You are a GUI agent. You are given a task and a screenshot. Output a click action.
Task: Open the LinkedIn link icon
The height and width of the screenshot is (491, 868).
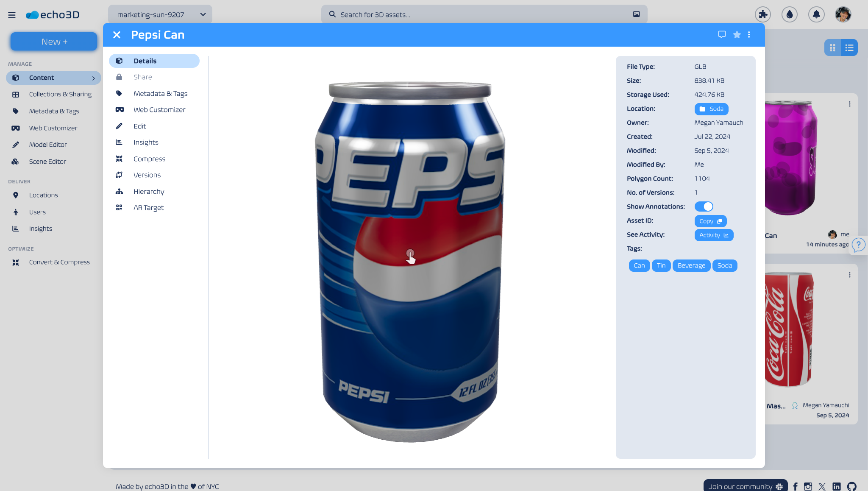(x=837, y=486)
